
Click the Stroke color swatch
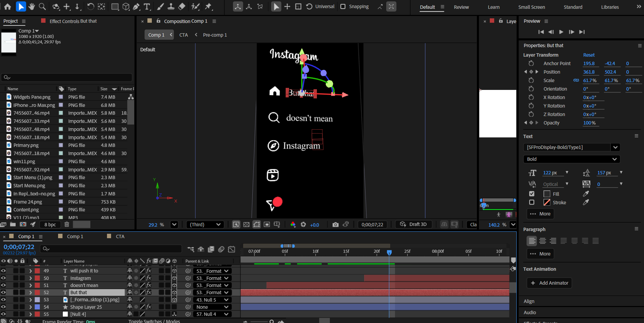click(x=547, y=203)
